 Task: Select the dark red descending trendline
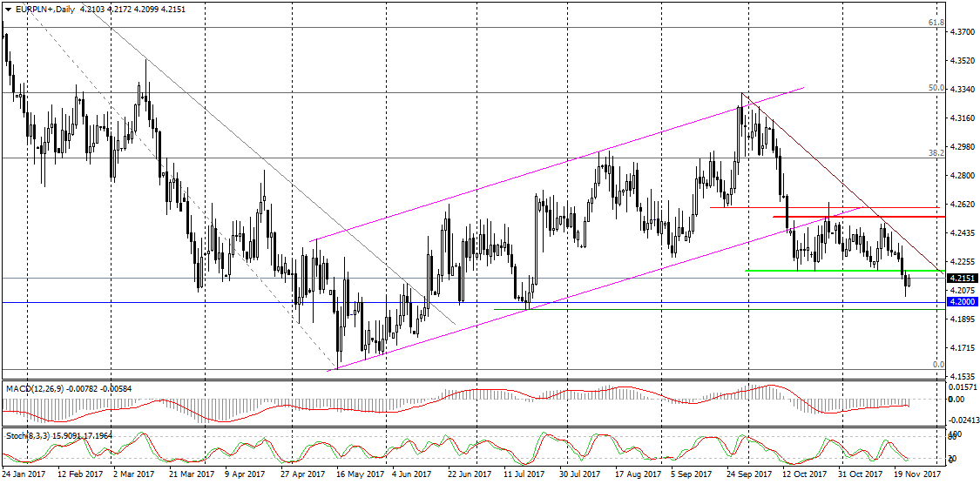[844, 182]
